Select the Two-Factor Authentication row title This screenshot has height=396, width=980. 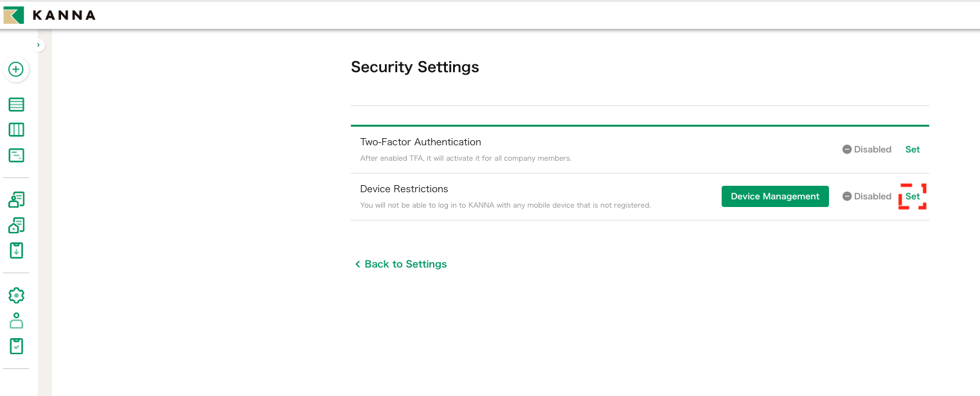tap(420, 142)
